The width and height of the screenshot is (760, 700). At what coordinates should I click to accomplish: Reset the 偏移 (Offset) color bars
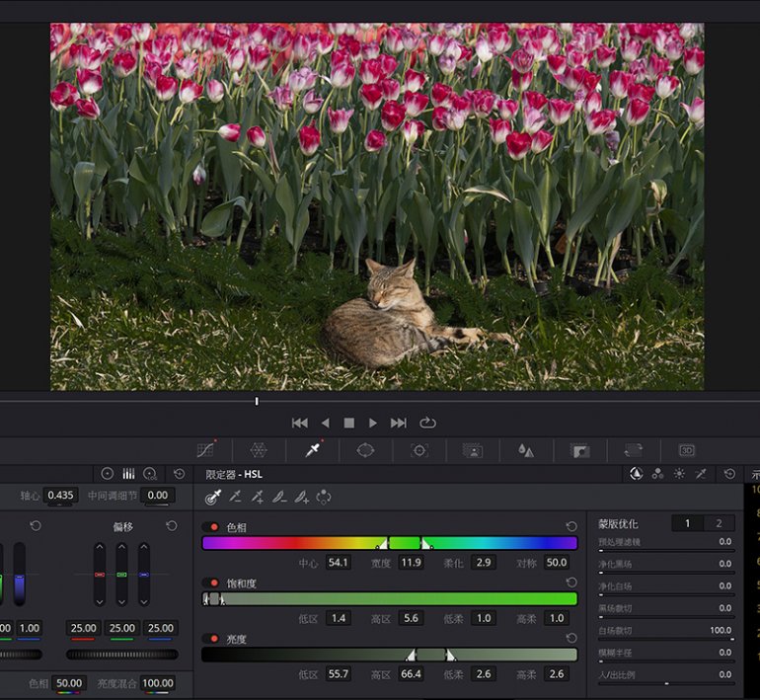click(172, 526)
